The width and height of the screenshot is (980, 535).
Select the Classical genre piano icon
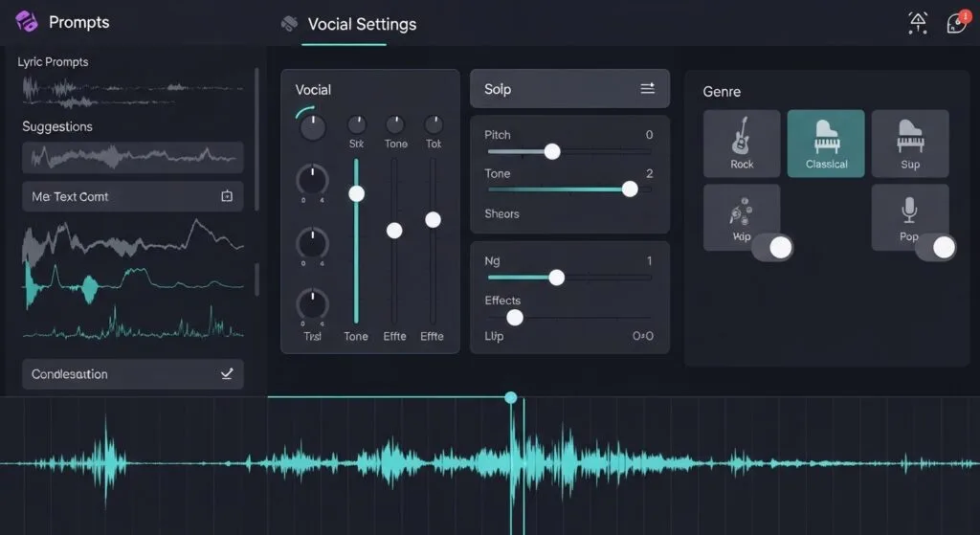point(826,144)
